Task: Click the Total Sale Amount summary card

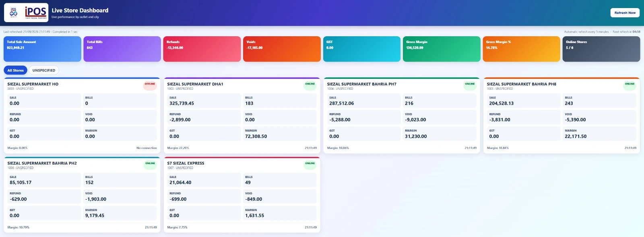Action: pyautogui.click(x=42, y=49)
